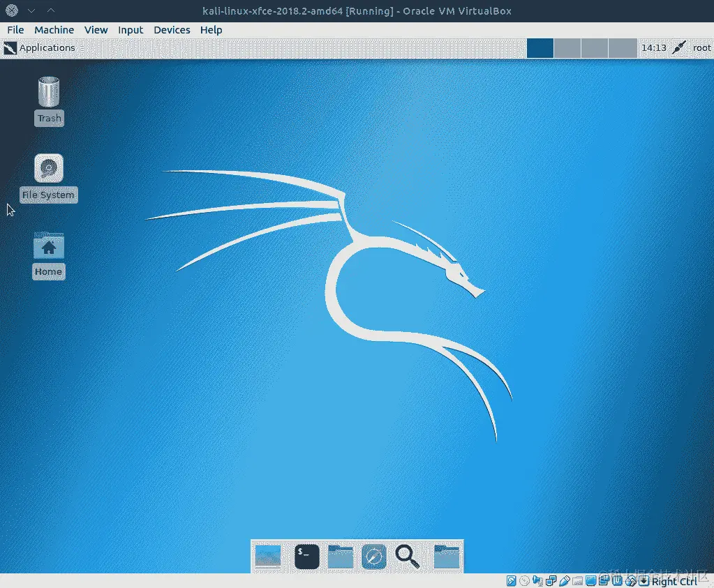Open the folder icon beside the Terminal in dock
The height and width of the screenshot is (588, 714).
pyautogui.click(x=340, y=556)
